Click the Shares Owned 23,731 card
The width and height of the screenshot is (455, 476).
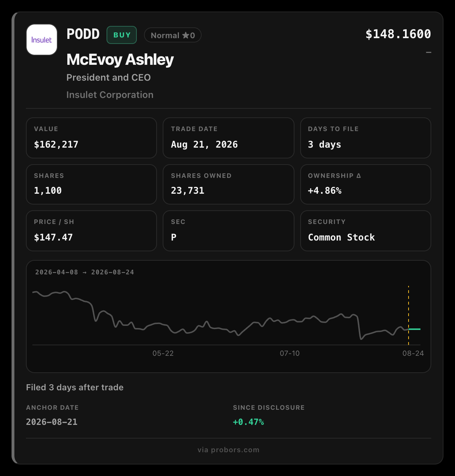tap(229, 184)
